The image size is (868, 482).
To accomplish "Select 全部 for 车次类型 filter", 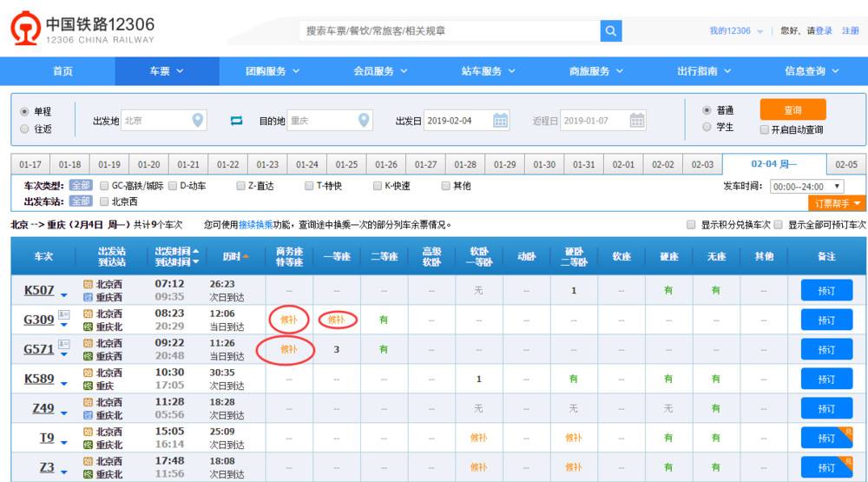I will click(81, 186).
